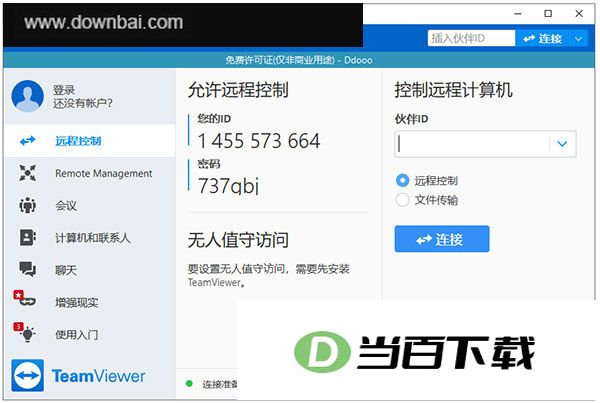600x403 pixels.
Task: Click your ID number 1 455 573 664
Action: click(x=259, y=141)
